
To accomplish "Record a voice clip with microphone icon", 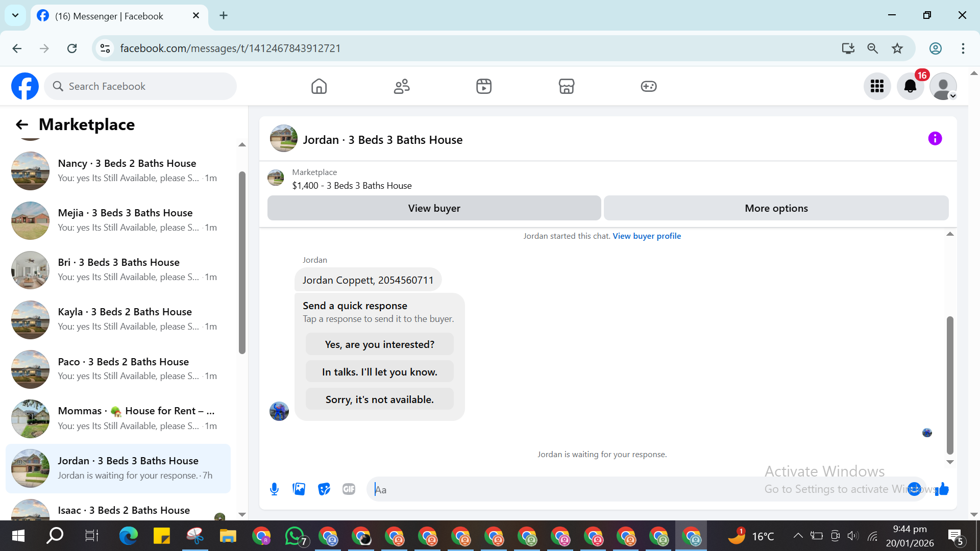I will pyautogui.click(x=274, y=489).
